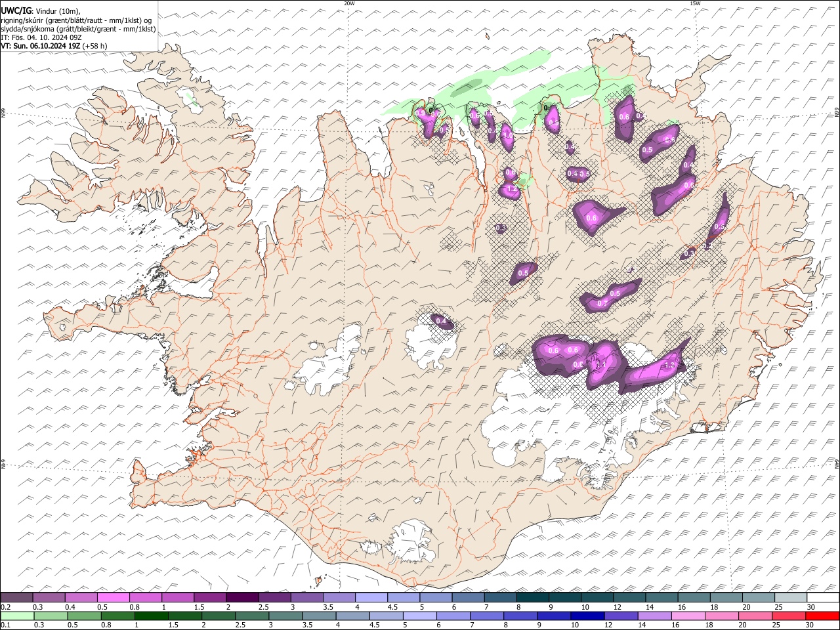The image size is (840, 630).
Task: Select the '4.5' label on the snow scale
Action: pyautogui.click(x=392, y=607)
